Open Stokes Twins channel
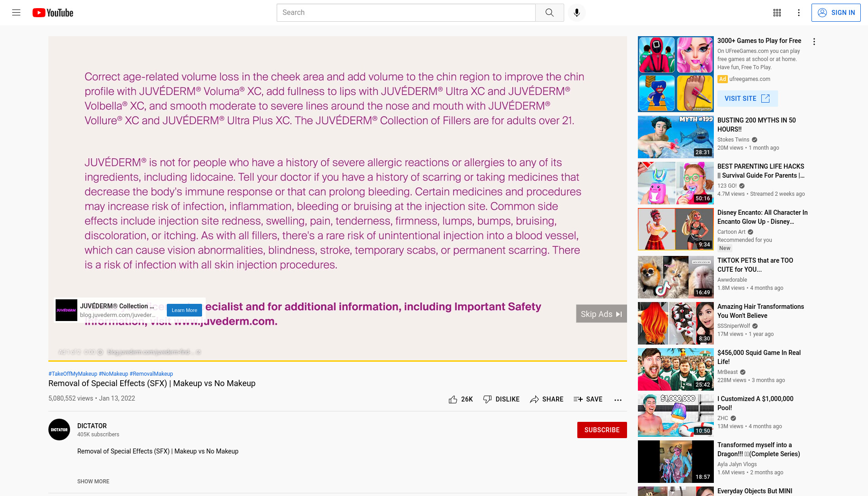 click(733, 140)
